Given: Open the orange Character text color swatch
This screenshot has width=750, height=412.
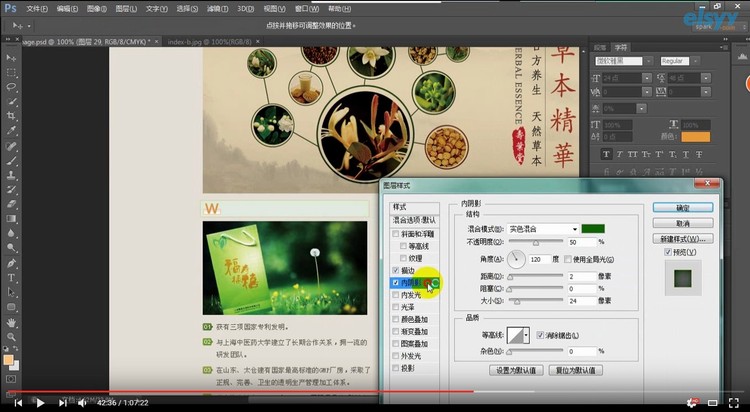Looking at the screenshot, I should [x=695, y=137].
